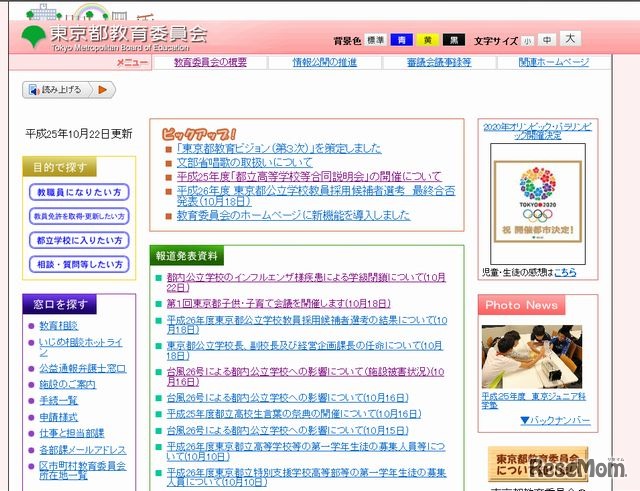Choose medium text size 中

pos(547,40)
